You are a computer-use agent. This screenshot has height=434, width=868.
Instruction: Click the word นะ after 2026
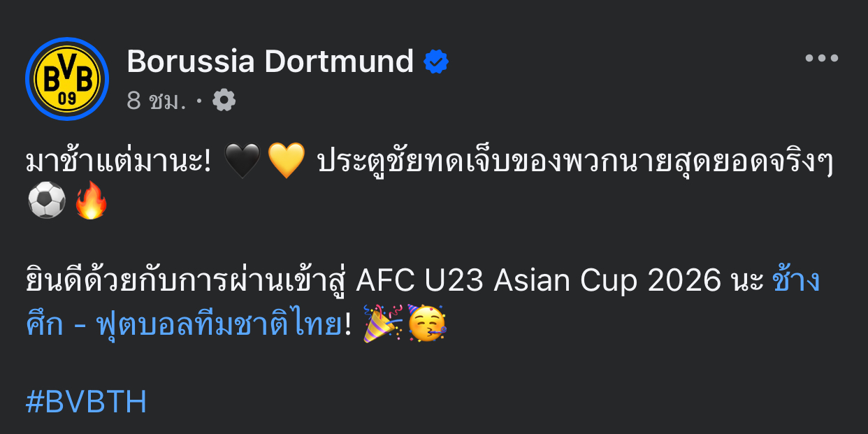point(746,282)
